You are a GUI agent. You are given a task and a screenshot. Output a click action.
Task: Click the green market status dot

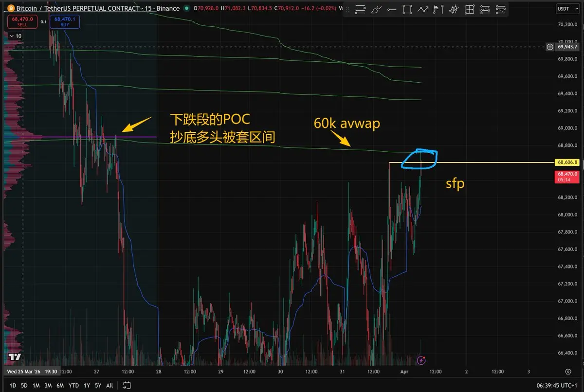click(x=187, y=8)
